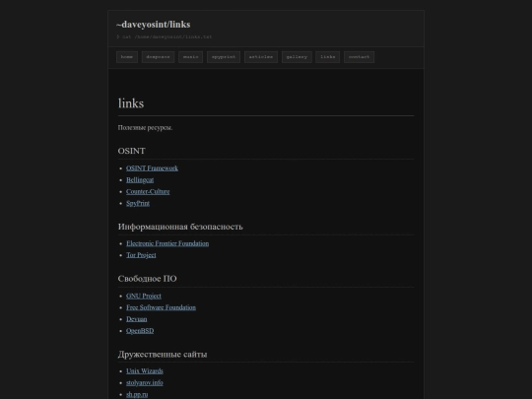
Task: Open the gallery nav button
Action: point(297,57)
